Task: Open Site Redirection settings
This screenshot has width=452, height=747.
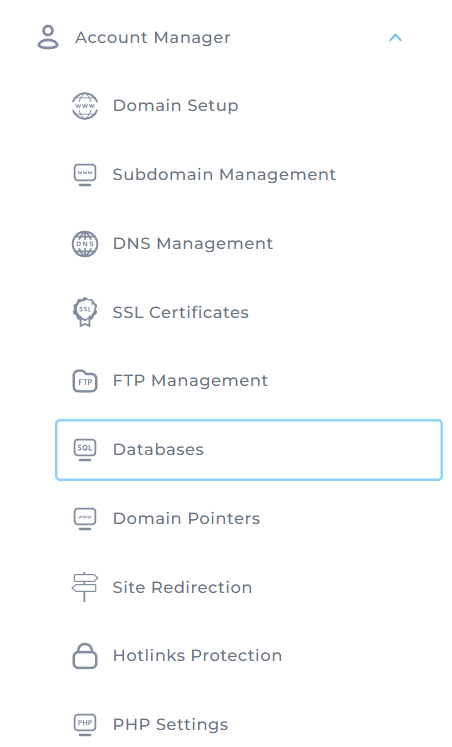Action: (182, 587)
